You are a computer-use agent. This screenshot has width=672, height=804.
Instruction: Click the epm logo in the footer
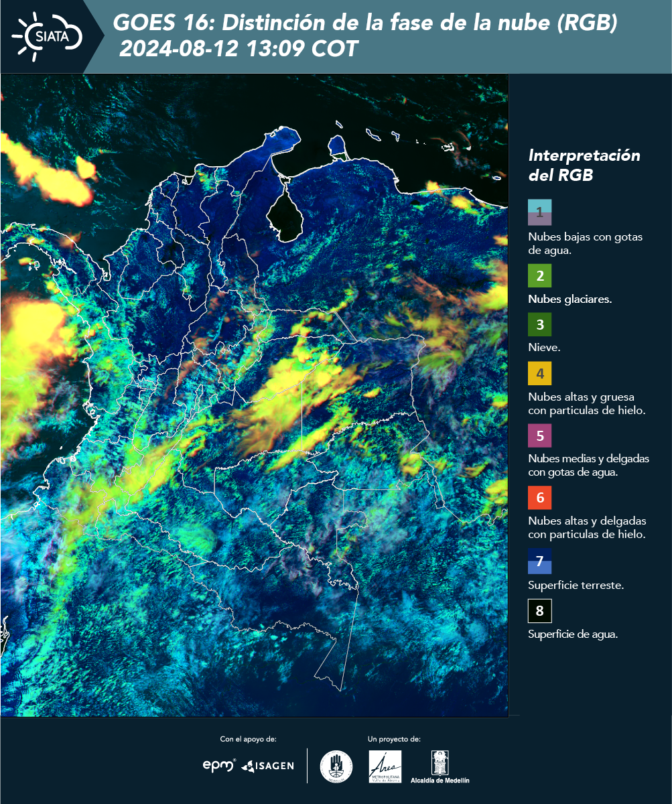click(x=220, y=764)
